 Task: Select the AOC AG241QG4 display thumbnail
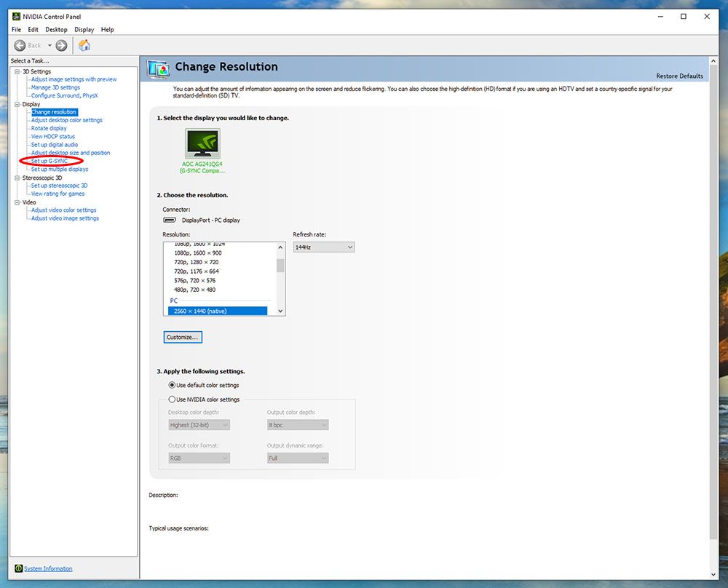click(x=202, y=143)
